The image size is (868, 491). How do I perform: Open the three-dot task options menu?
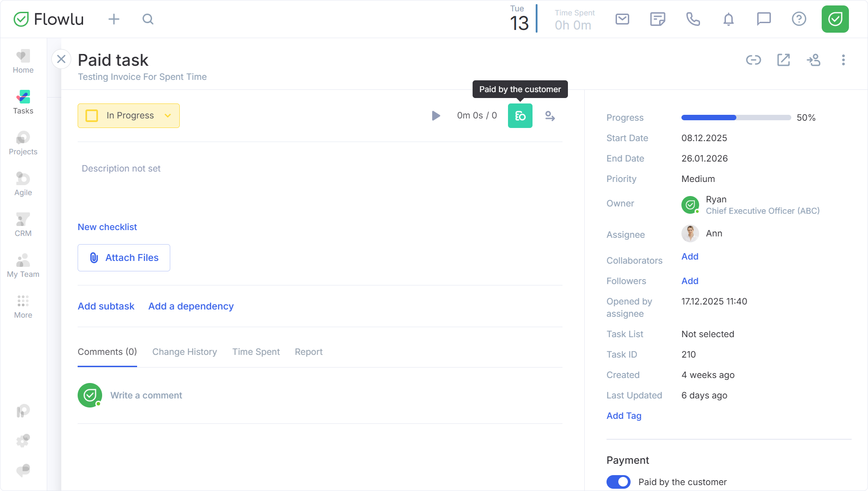click(x=843, y=60)
